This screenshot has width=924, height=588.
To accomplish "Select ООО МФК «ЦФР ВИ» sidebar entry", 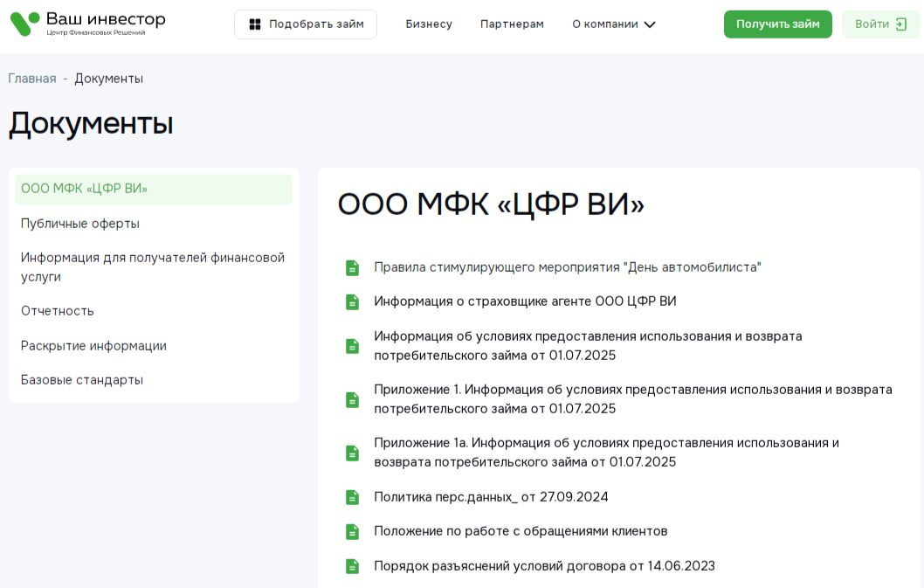I will click(x=83, y=187).
